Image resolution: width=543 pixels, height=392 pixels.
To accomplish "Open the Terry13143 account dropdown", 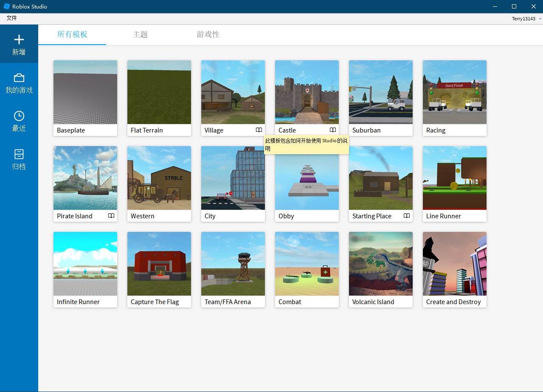I will (526, 19).
